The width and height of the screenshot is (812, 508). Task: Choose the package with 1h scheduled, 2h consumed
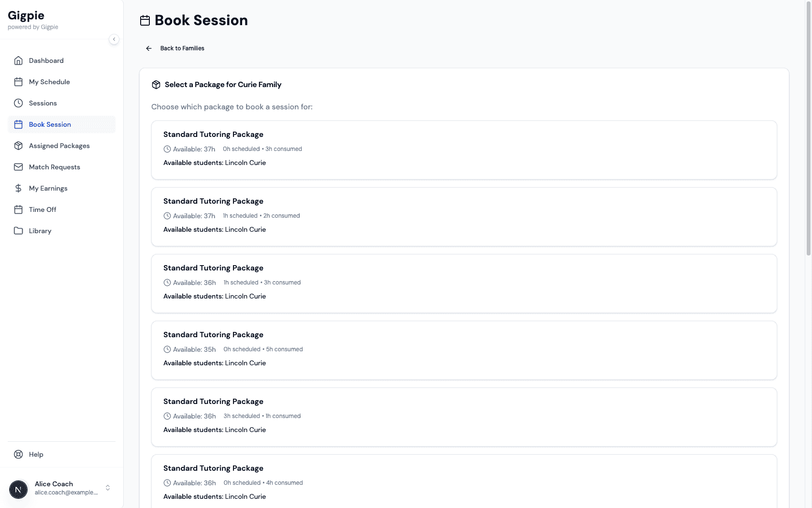point(464,217)
